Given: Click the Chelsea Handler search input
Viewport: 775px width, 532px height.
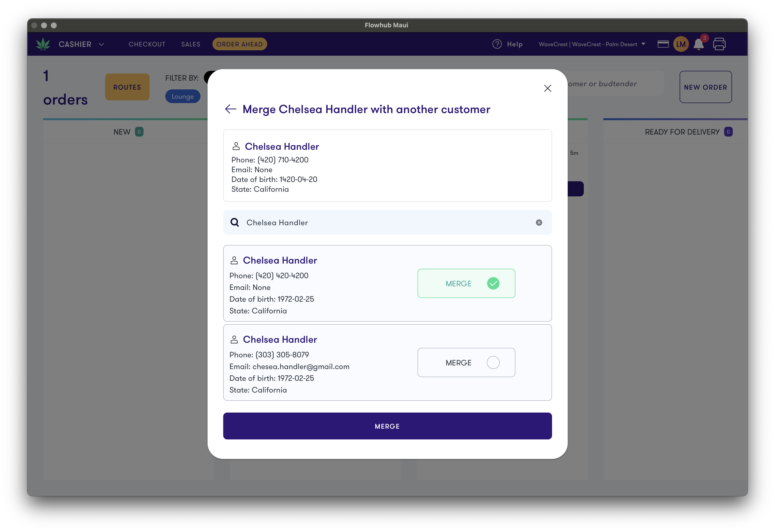Looking at the screenshot, I should coord(387,222).
